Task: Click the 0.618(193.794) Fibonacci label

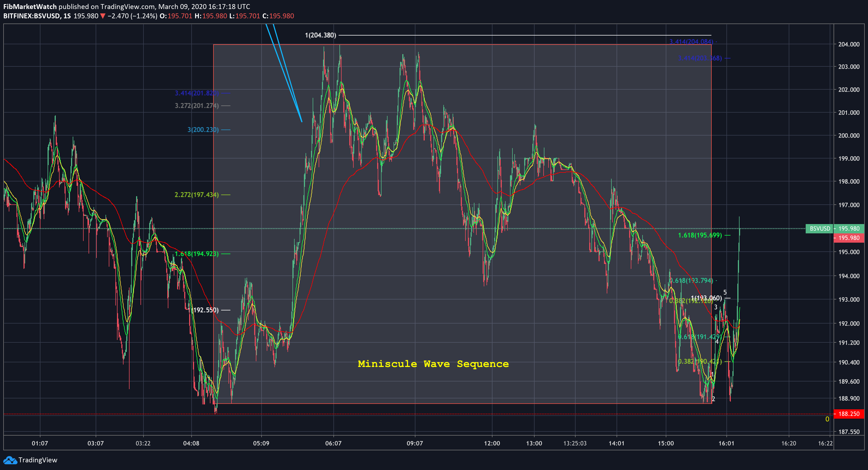Action: tap(691, 281)
